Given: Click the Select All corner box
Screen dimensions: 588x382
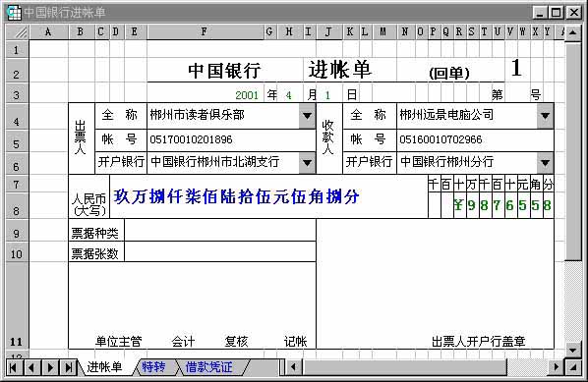Looking at the screenshot, I should [x=18, y=32].
